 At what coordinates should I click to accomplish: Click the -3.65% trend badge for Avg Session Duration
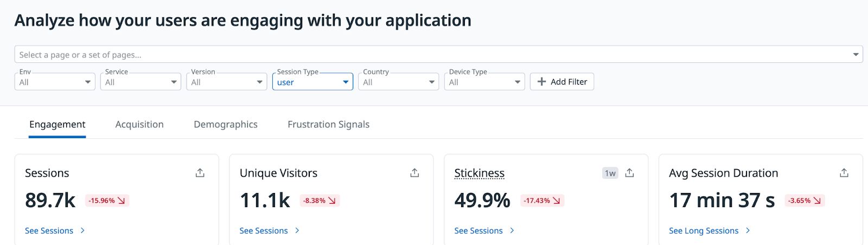[805, 201]
